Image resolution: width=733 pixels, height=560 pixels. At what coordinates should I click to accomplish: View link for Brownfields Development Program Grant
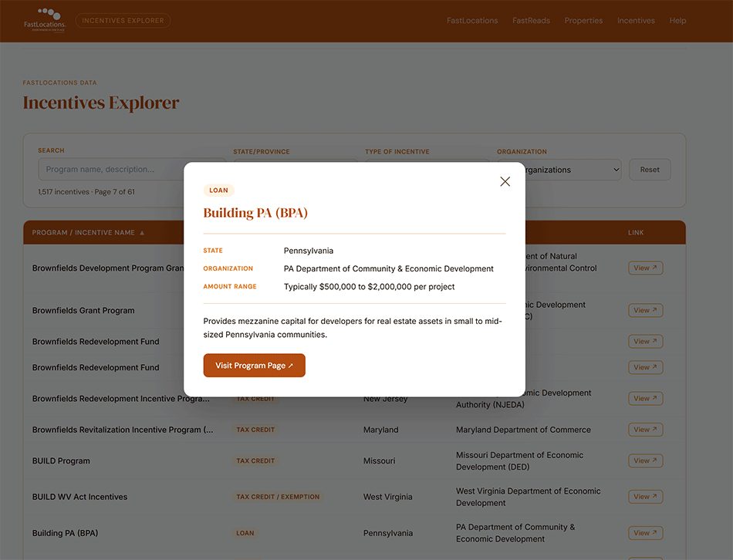pyautogui.click(x=646, y=268)
